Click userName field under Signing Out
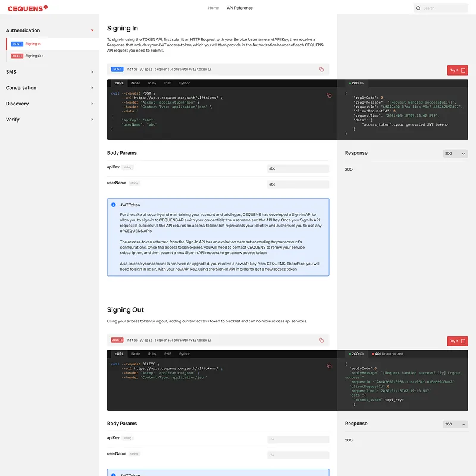Viewport: 476px width, 476px height. tap(298, 455)
